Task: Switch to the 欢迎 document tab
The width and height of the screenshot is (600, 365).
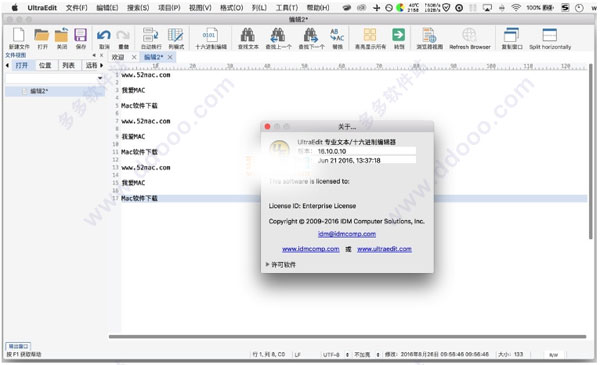Action: tap(118, 57)
